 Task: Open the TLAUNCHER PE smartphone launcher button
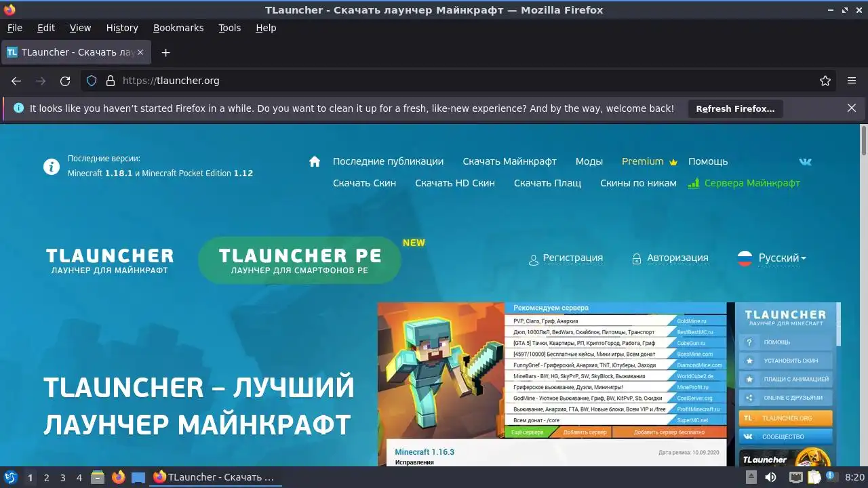pyautogui.click(x=300, y=260)
